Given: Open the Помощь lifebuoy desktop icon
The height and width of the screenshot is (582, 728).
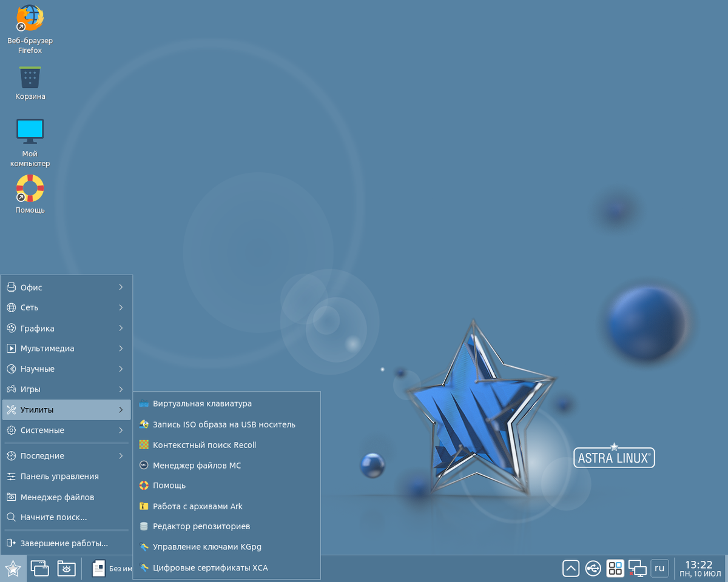Looking at the screenshot, I should (x=30, y=194).
